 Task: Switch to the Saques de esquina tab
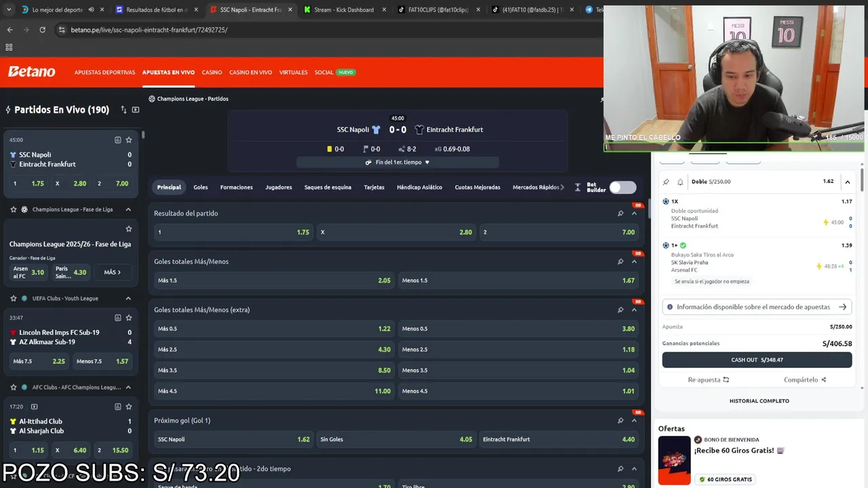click(x=328, y=187)
